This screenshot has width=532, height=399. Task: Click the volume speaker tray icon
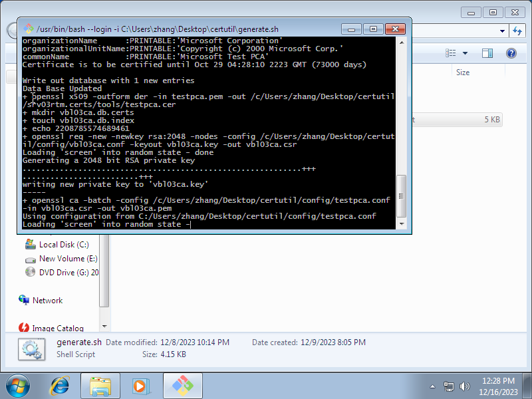464,386
